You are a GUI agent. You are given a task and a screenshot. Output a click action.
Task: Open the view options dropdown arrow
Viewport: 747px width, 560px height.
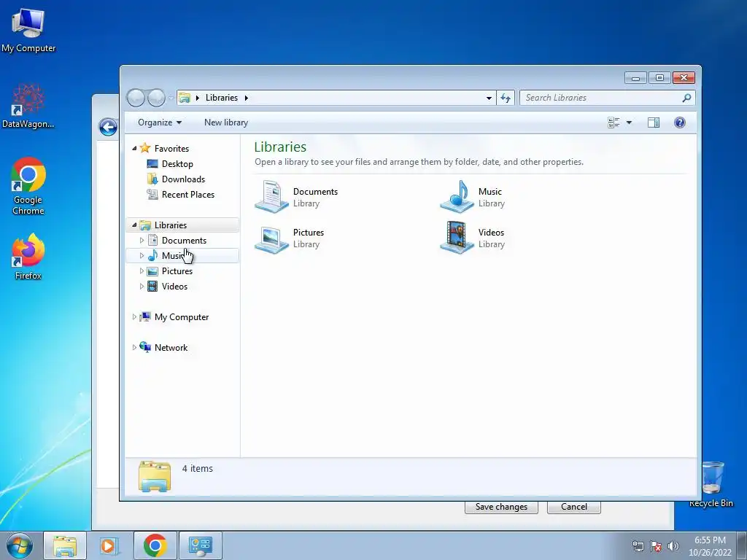629,122
